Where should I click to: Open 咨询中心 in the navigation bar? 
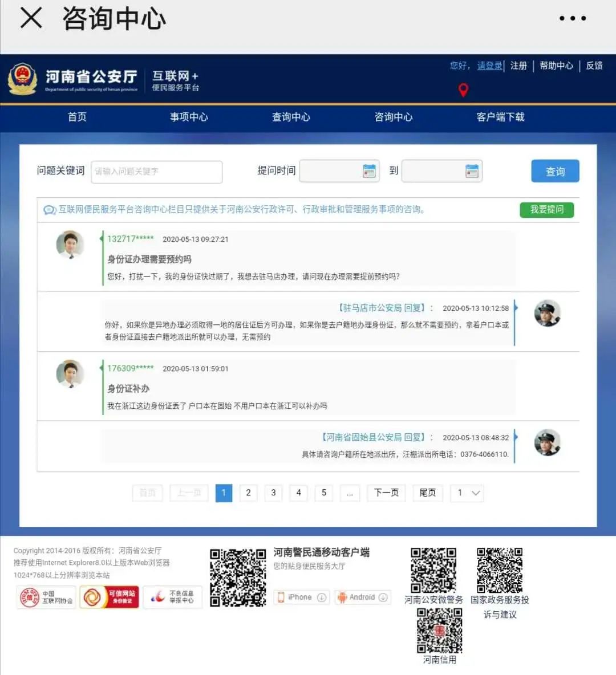tap(394, 117)
